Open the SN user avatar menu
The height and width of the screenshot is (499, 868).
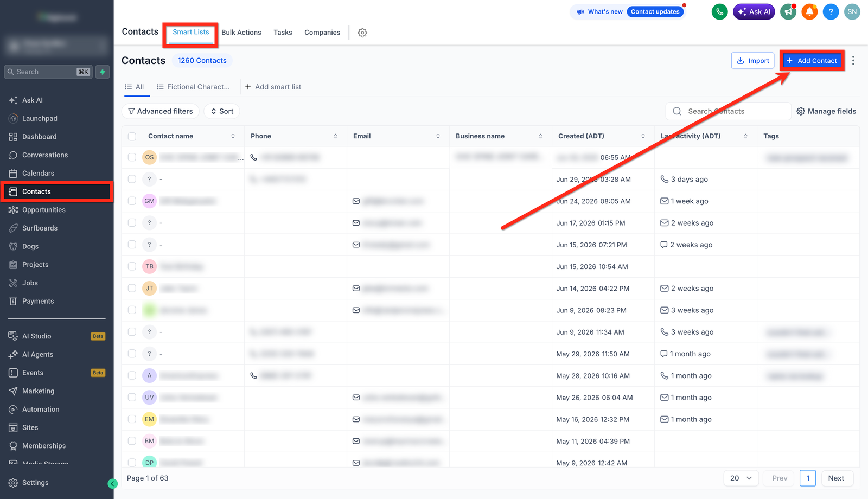click(852, 11)
